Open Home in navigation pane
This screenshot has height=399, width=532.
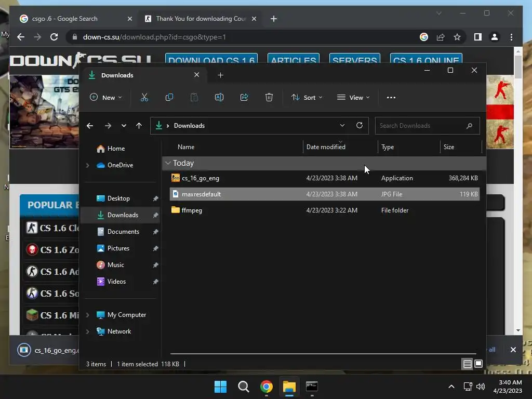click(x=116, y=149)
